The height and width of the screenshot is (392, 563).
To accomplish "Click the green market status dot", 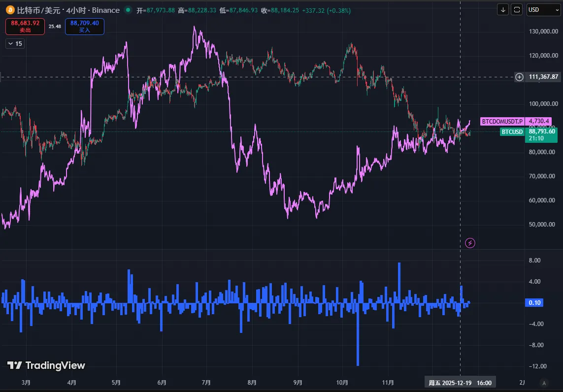I will click(x=129, y=10).
